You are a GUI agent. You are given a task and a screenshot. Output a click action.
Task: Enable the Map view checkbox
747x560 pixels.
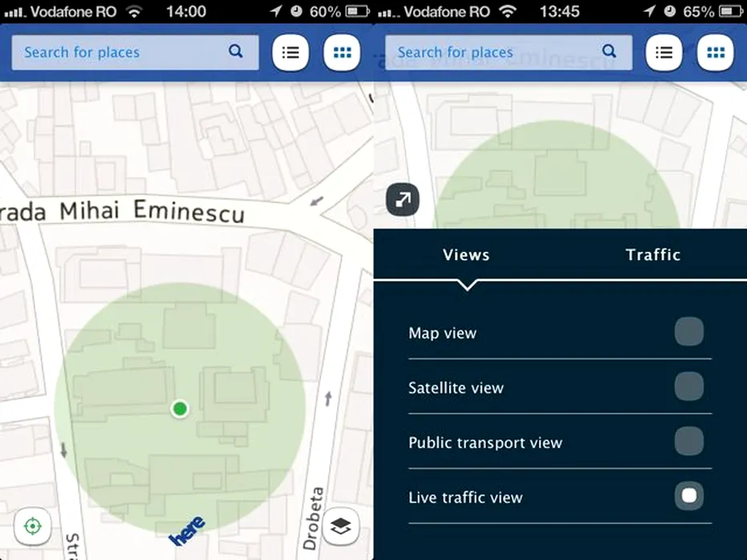pyautogui.click(x=689, y=332)
